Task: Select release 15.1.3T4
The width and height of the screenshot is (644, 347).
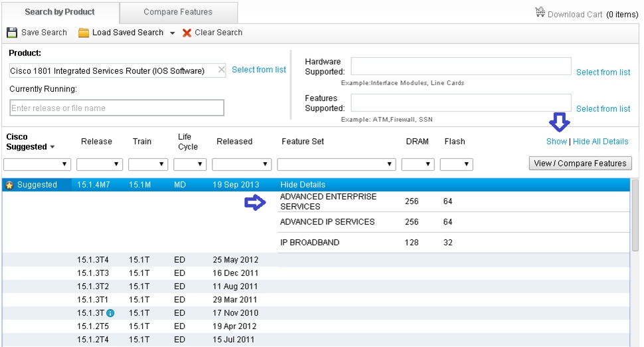Action: (93, 260)
